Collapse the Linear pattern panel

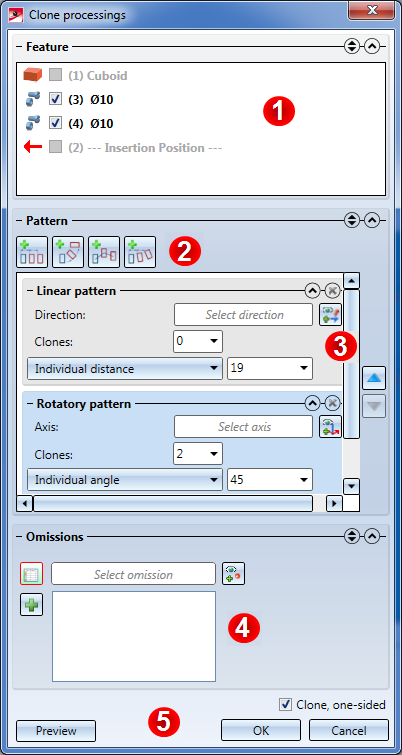312,291
